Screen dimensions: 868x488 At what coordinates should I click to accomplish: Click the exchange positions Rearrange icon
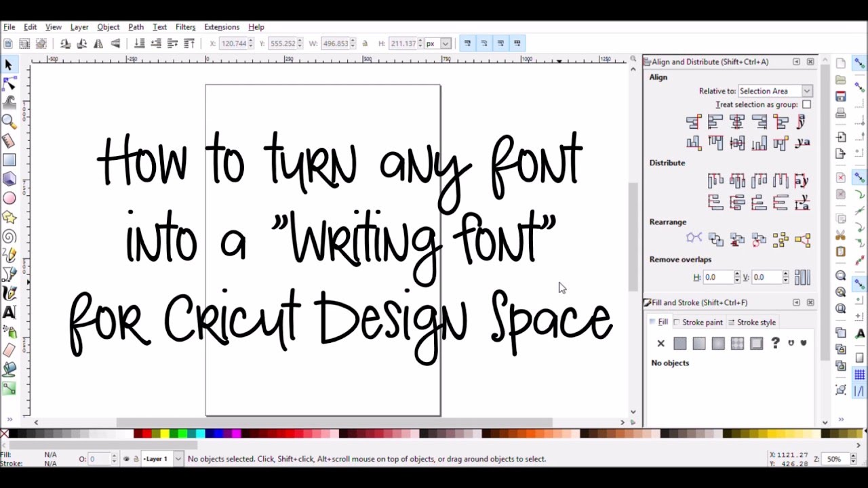tap(715, 239)
